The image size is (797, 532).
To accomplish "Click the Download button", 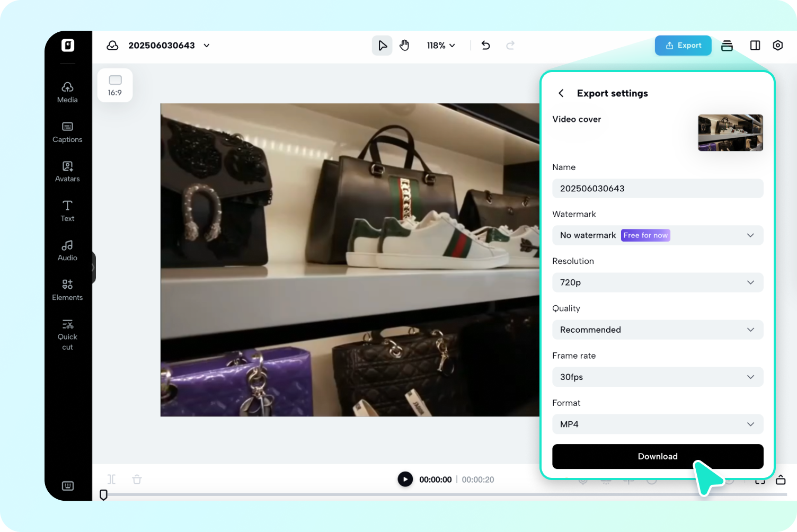I will pos(657,456).
